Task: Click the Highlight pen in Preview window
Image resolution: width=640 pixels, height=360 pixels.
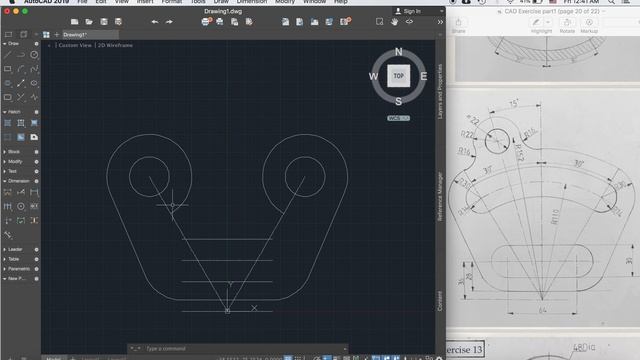Action: point(536,22)
